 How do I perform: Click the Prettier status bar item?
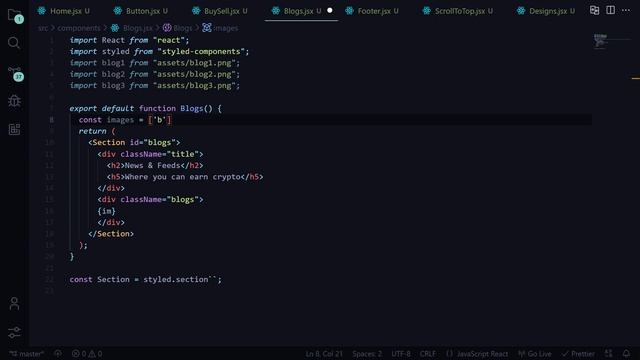(578, 354)
